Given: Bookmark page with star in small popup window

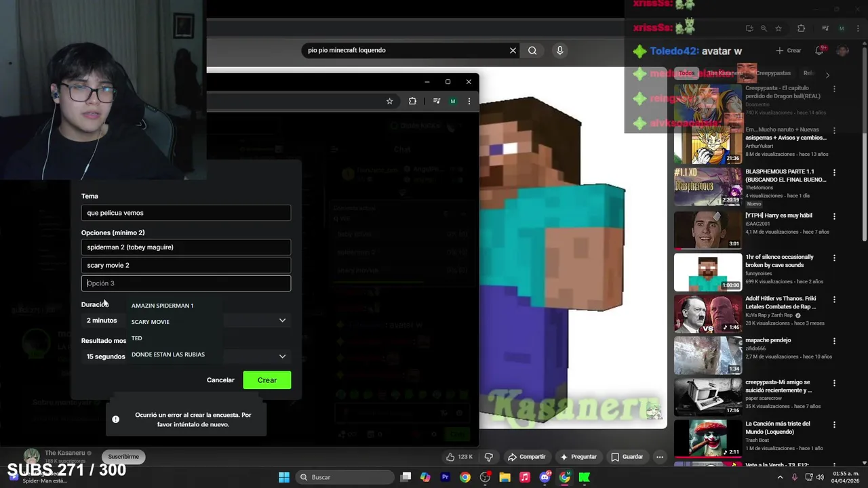Looking at the screenshot, I should pyautogui.click(x=389, y=101).
